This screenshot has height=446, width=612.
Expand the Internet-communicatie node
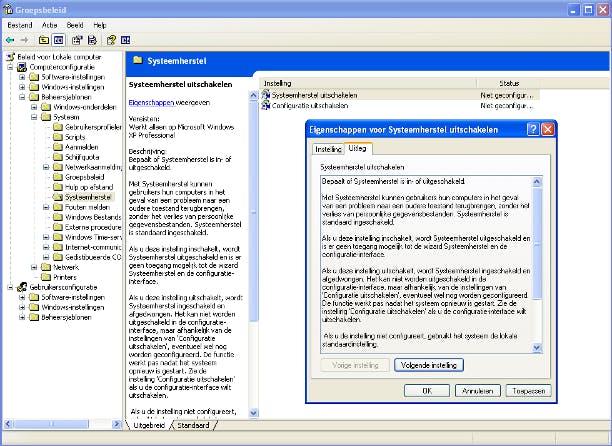[x=46, y=247]
